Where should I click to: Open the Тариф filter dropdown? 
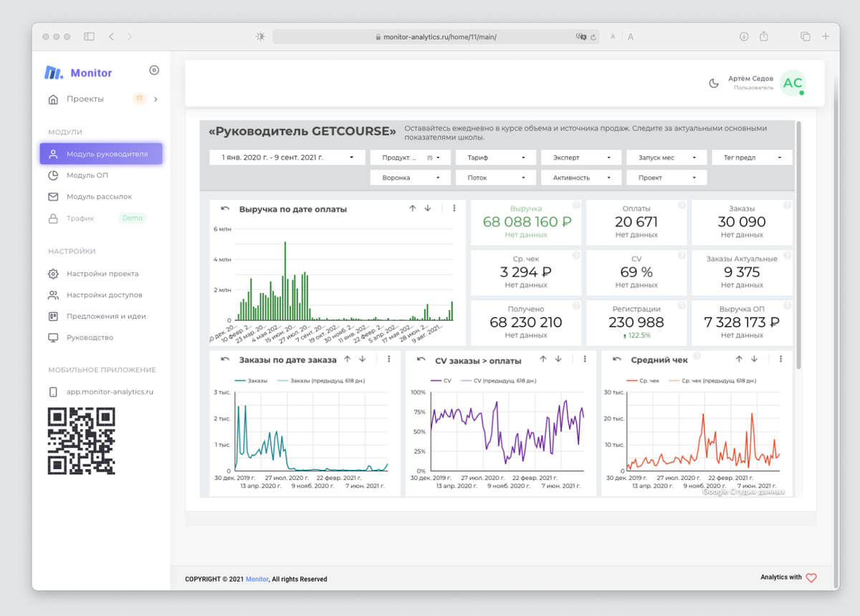[496, 158]
